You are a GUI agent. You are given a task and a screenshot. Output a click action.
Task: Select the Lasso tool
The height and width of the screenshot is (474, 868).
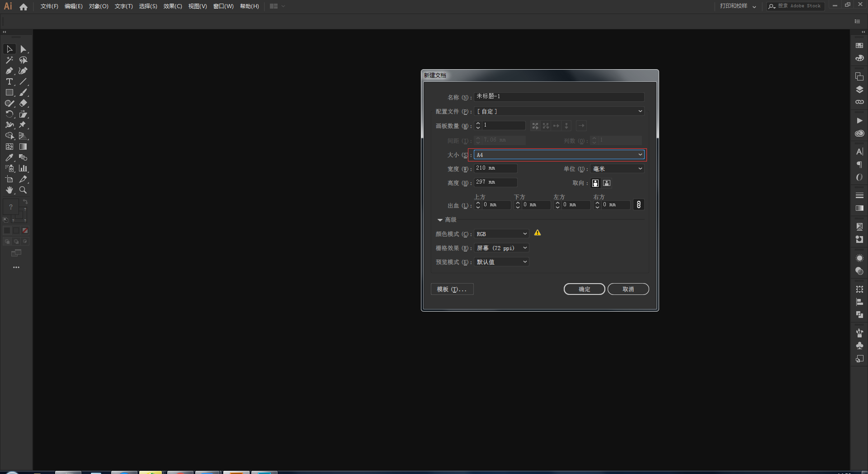point(24,60)
